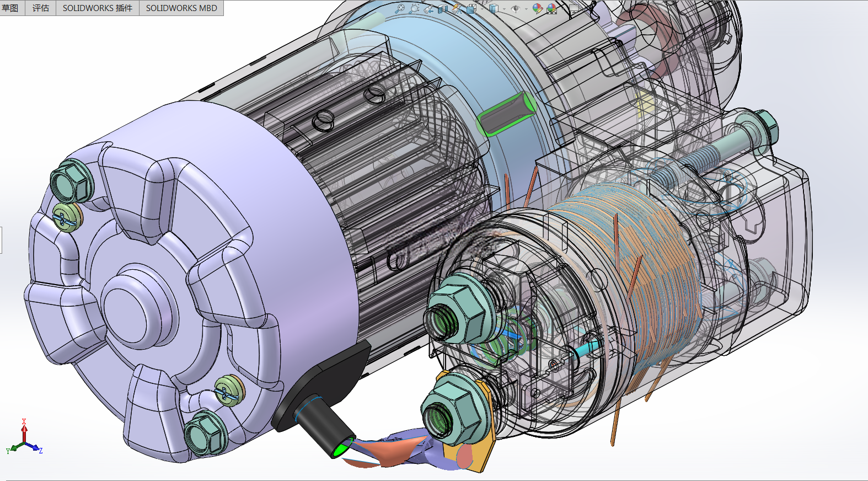Open the 评估 tab
Screen dimensions: 868x481
41,8
